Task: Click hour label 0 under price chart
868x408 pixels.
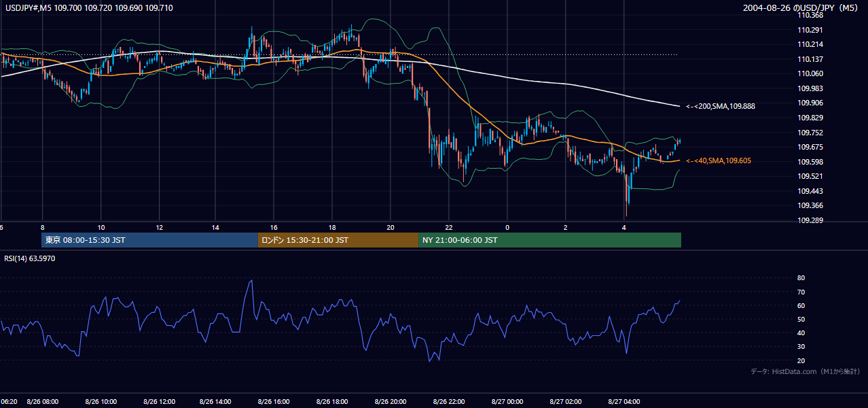Action: tap(507, 227)
